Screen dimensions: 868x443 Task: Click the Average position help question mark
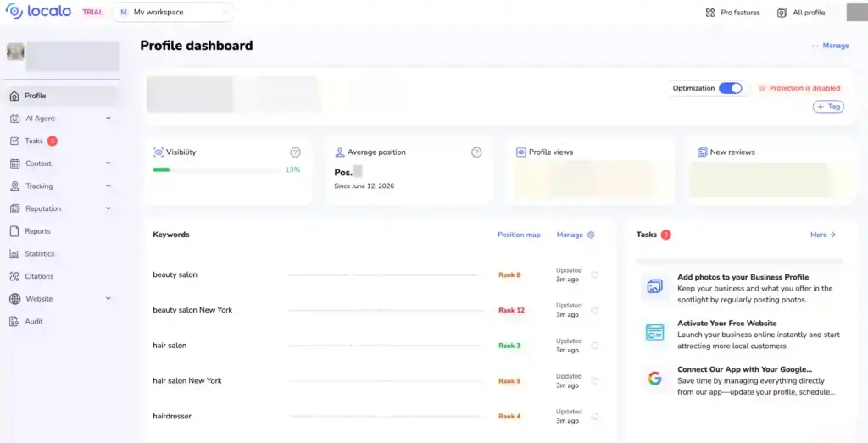click(476, 152)
